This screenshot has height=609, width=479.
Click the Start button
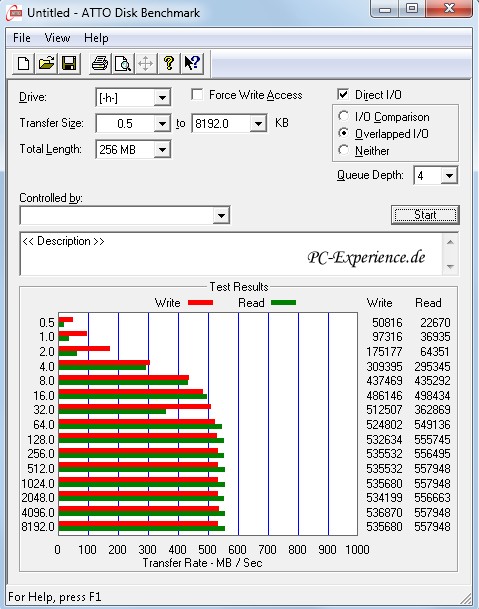coord(425,215)
